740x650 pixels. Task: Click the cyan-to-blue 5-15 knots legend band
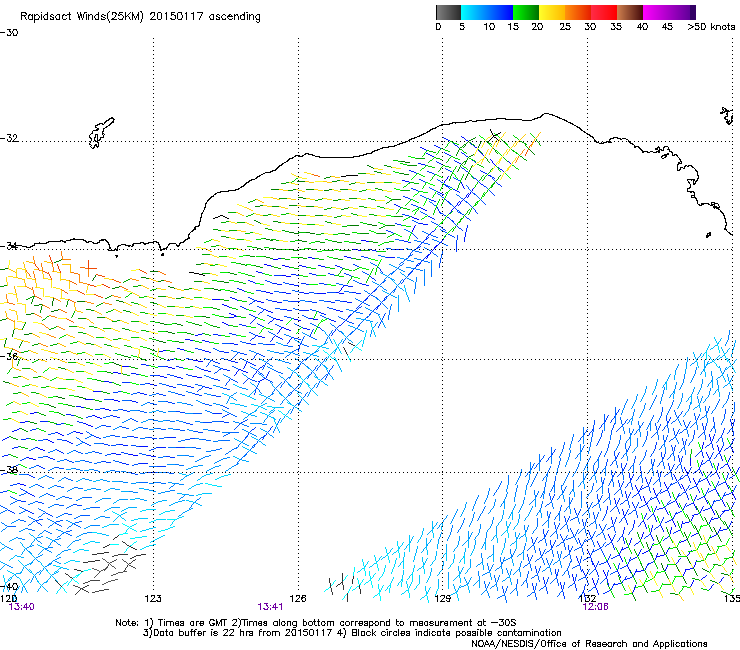click(487, 12)
